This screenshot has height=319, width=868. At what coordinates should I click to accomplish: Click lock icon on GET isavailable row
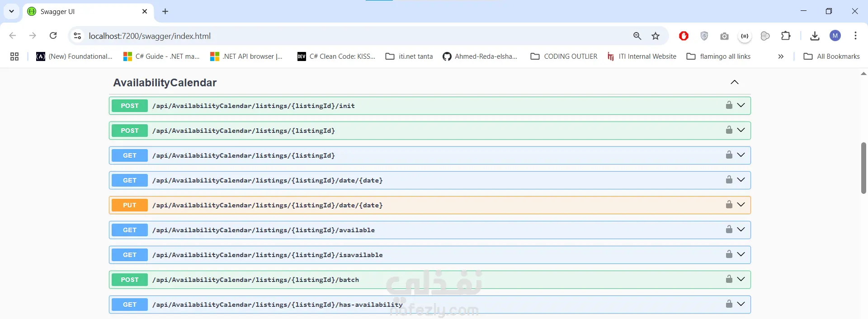tap(729, 254)
